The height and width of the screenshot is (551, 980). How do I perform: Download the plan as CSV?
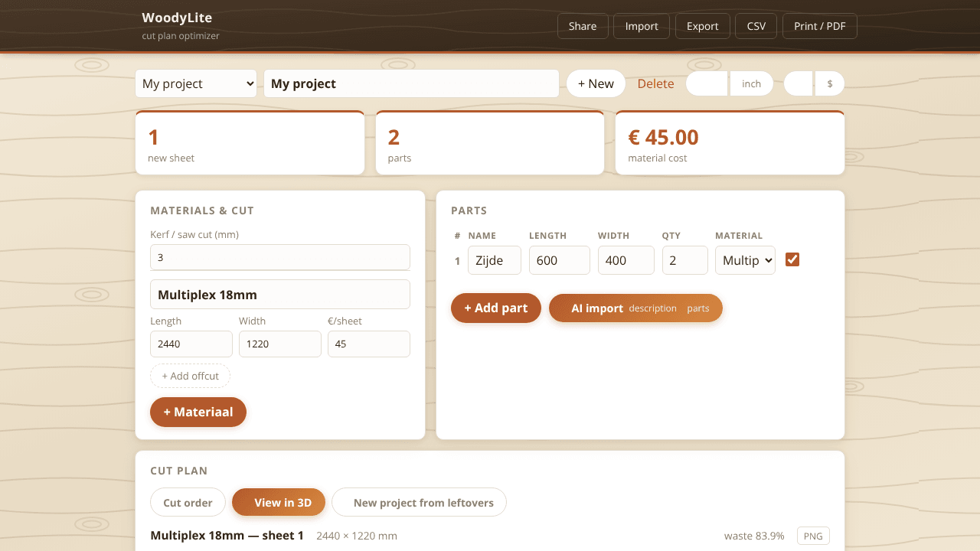pos(756,26)
